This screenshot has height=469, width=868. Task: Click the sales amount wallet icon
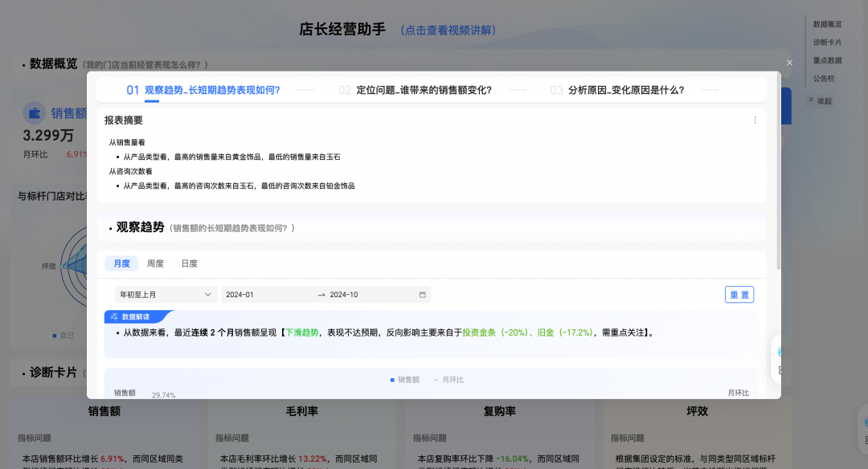point(35,112)
